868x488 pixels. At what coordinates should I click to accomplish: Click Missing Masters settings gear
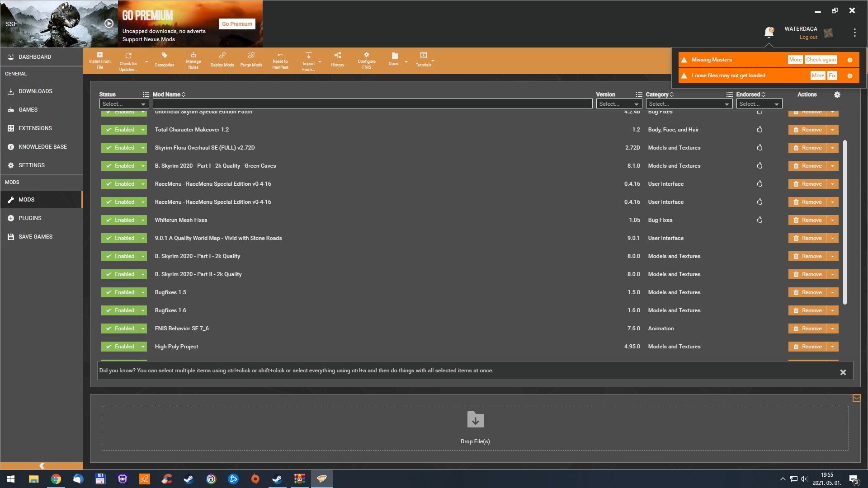(849, 60)
